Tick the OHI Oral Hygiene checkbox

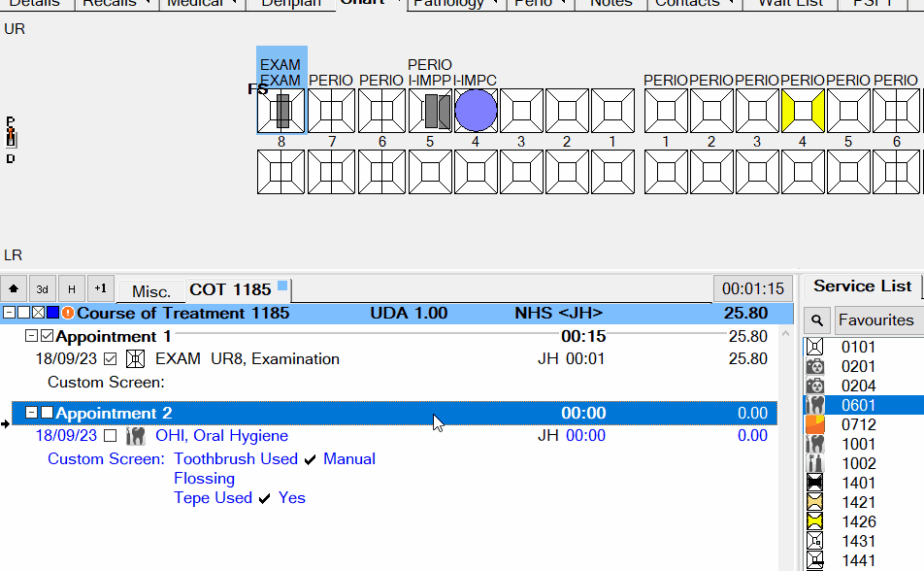tap(111, 436)
